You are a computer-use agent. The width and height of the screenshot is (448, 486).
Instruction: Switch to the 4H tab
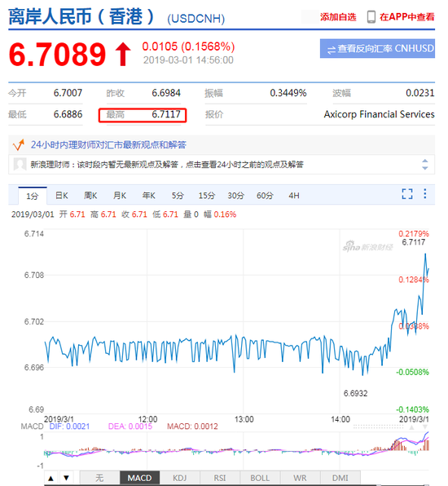click(294, 196)
